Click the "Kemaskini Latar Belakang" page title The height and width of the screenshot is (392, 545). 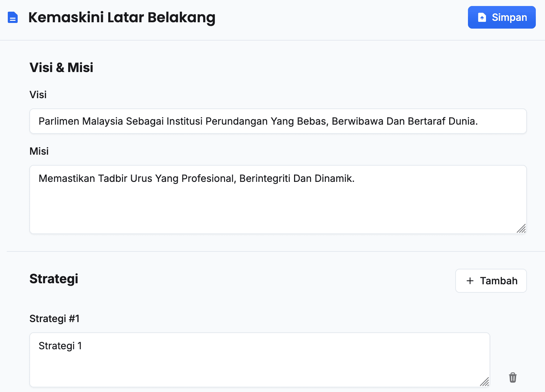pyautogui.click(x=122, y=17)
